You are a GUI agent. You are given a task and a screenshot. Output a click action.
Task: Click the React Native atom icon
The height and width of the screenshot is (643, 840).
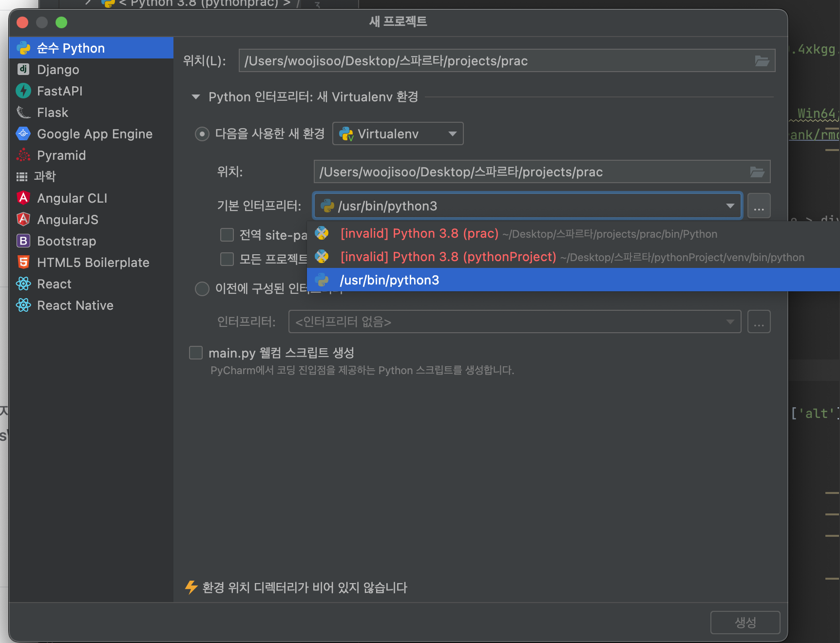pos(23,305)
